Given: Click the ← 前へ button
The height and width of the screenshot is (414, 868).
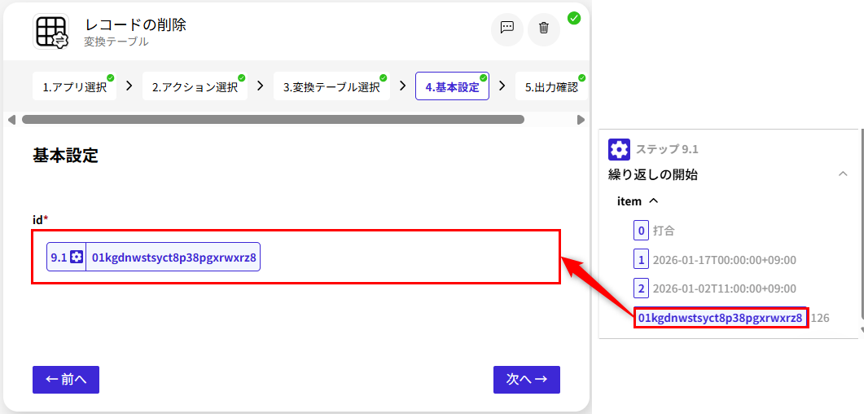Looking at the screenshot, I should [66, 380].
